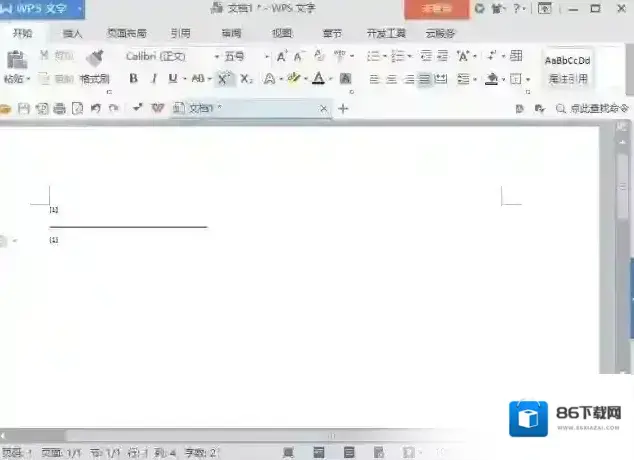The image size is (634, 460).
Task: Open the Calibri font name dropdown
Action: (217, 57)
